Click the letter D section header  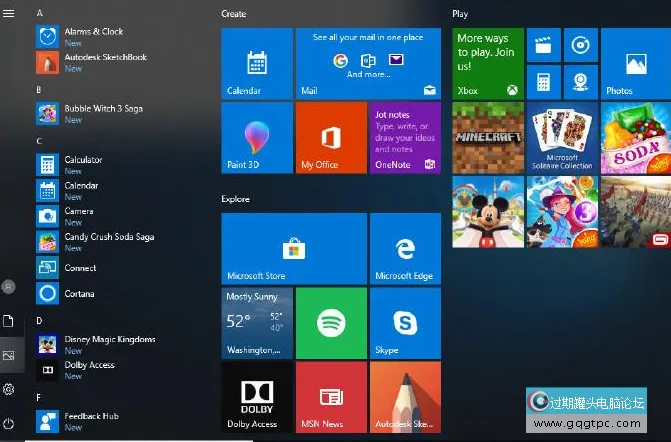point(39,321)
